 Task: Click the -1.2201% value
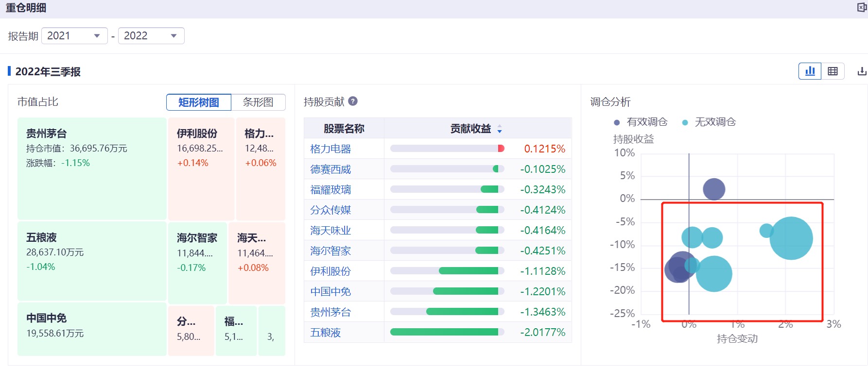click(543, 292)
